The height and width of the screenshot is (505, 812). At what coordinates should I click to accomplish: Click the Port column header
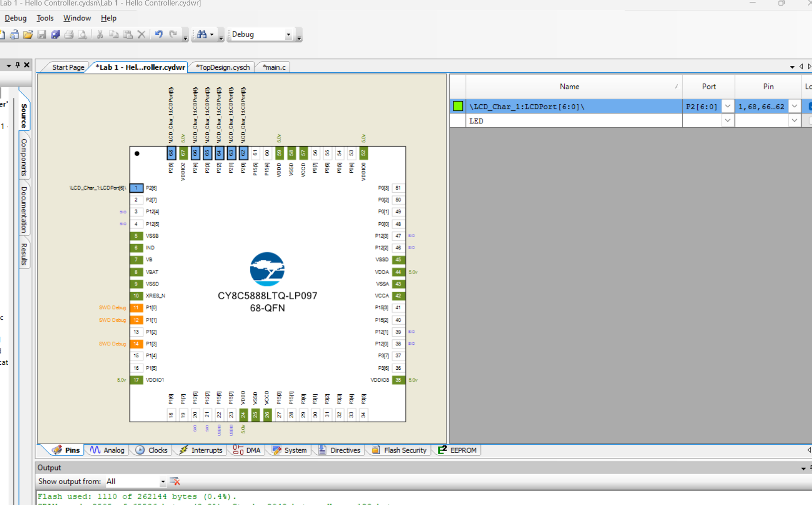point(709,87)
